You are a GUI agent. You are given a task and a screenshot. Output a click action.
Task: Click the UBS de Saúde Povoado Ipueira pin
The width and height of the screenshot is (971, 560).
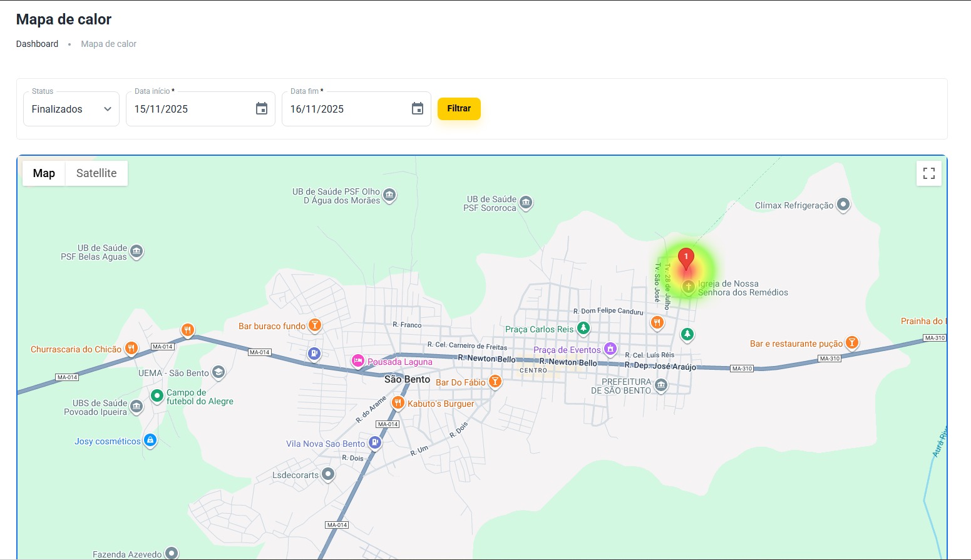coord(136,407)
